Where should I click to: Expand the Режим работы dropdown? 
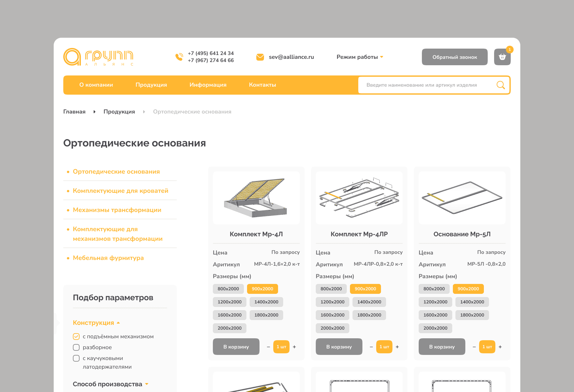360,57
